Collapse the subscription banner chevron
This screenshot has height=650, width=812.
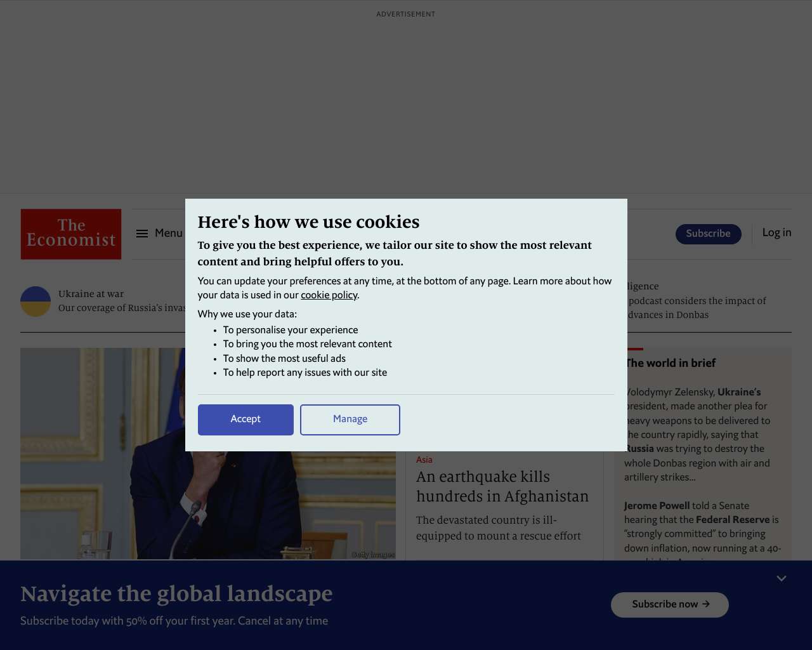782,578
